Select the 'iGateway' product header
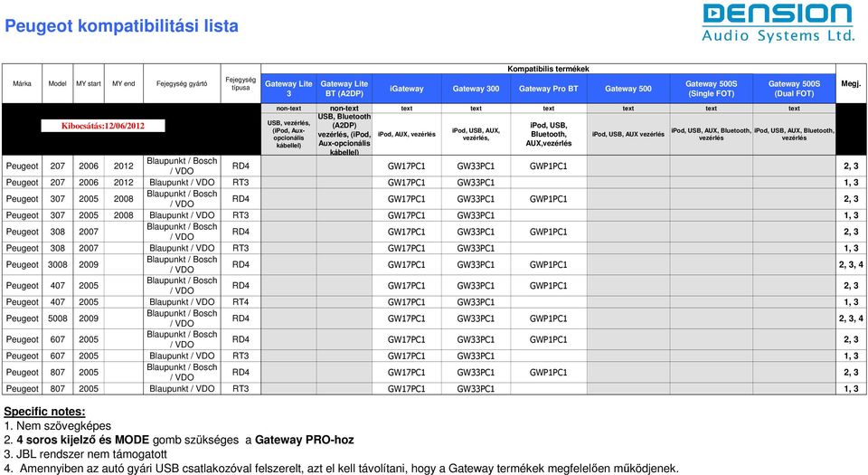 (406, 89)
